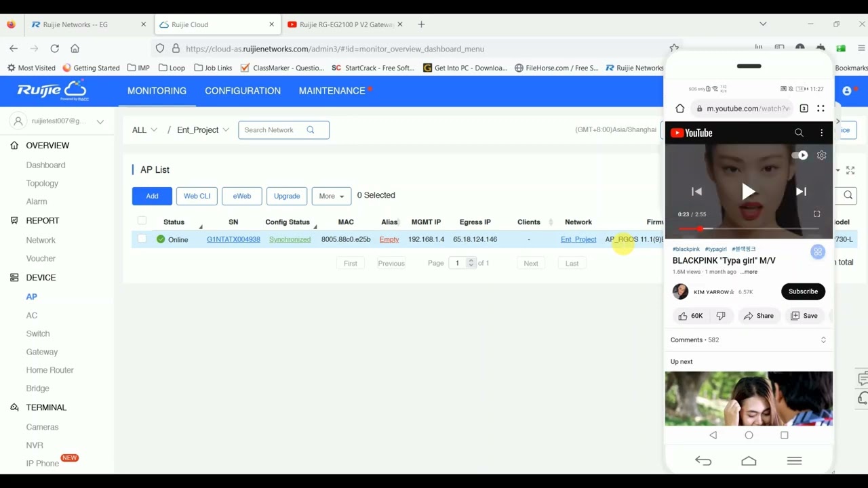
Task: Open Topology in sidebar
Action: tap(42, 184)
